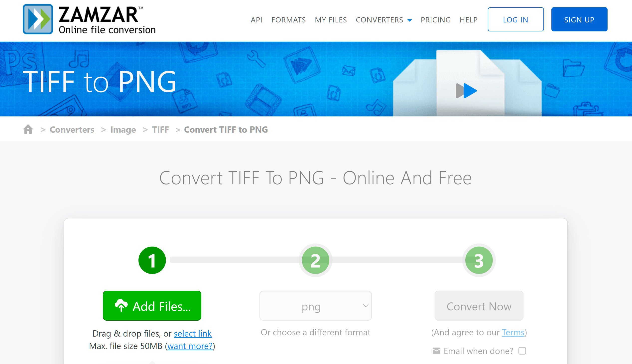Click the home breadcrumb icon

click(28, 129)
